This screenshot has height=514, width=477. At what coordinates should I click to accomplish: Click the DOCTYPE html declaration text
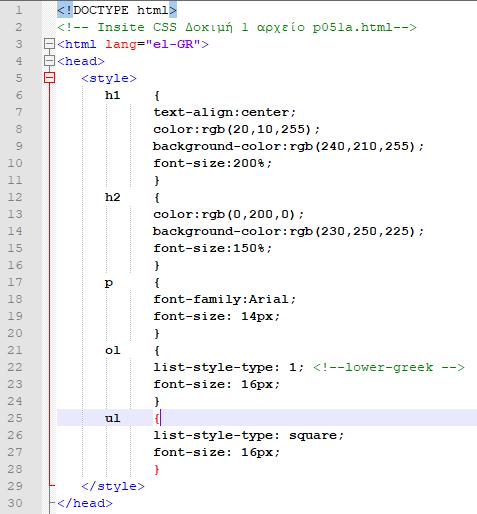coord(117,10)
